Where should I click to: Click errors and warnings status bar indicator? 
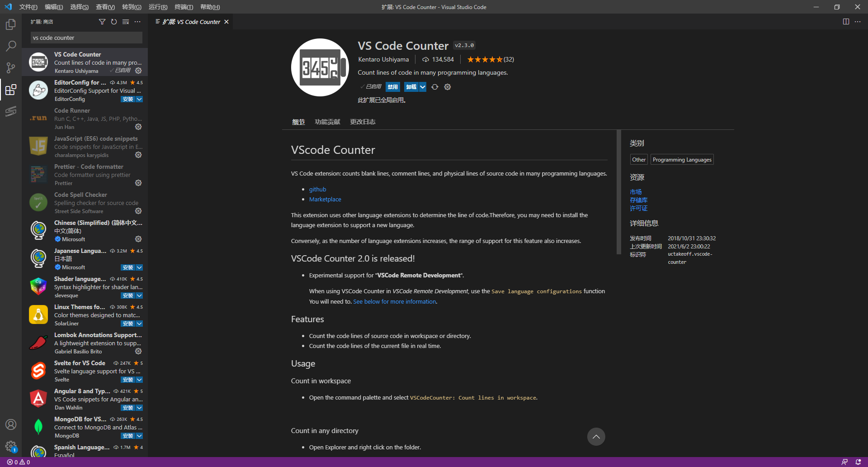pyautogui.click(x=19, y=462)
